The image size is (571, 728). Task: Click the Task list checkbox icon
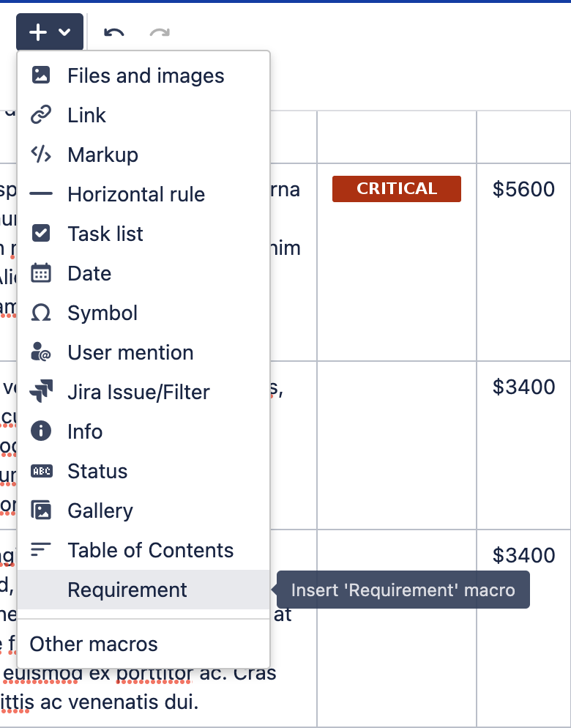(x=41, y=234)
